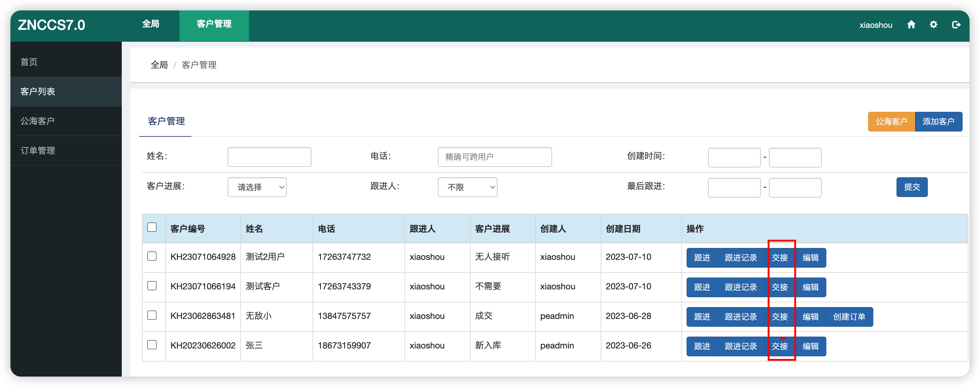Click 编辑 for 无敌小

point(810,317)
